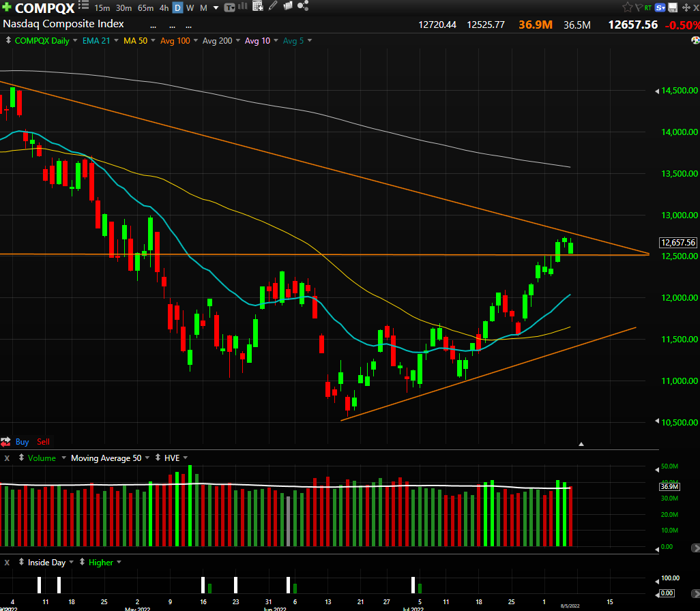This screenshot has width=700, height=611.
Task: Click the add indicator calculator icon
Action: [258, 6]
